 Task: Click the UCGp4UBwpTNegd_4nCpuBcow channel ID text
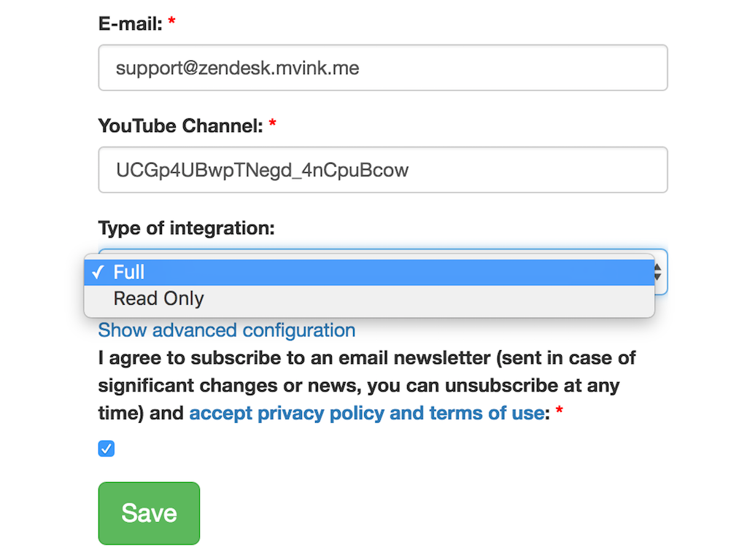tap(263, 171)
